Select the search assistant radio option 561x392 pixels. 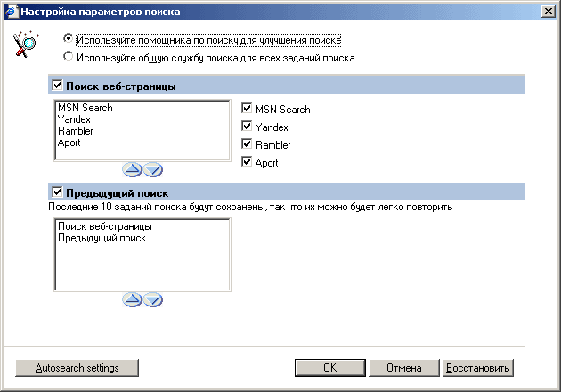[68, 38]
